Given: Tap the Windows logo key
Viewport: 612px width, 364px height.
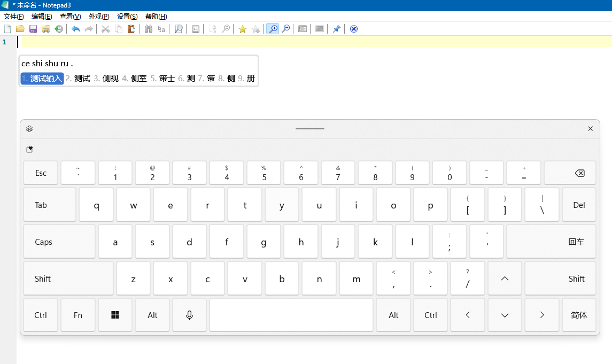Looking at the screenshot, I should [115, 315].
